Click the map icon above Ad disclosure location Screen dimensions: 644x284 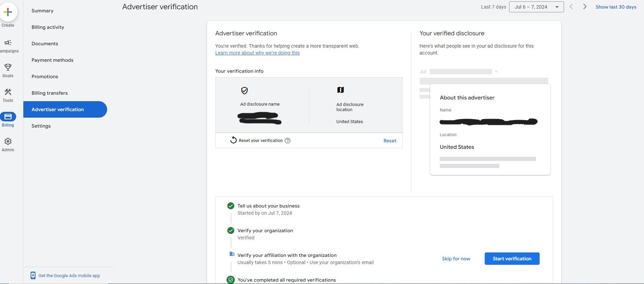341,90
